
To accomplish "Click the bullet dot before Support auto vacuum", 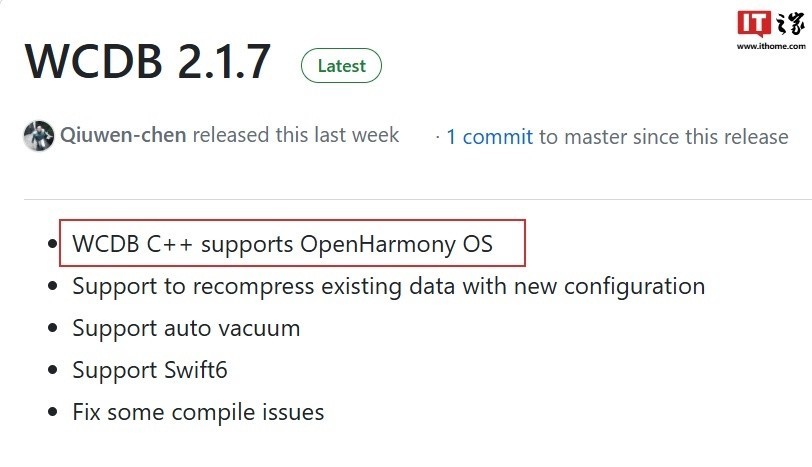I will pyautogui.click(x=52, y=328).
